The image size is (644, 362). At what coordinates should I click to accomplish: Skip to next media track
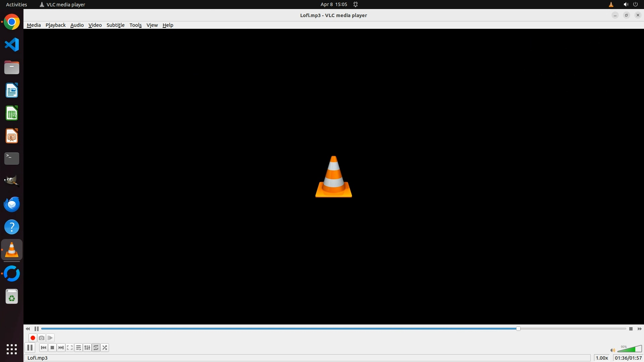(61, 348)
